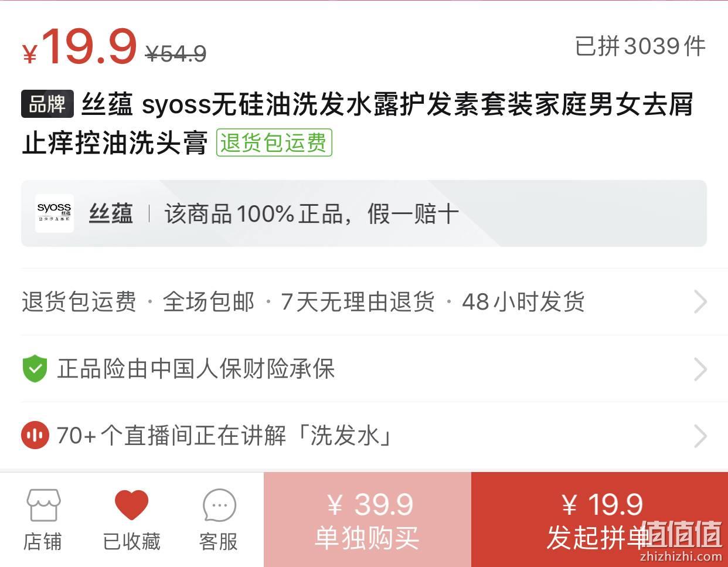Image resolution: width=728 pixels, height=567 pixels.
Task: Expand the 退货包运费 services row chevron
Action: 700,302
